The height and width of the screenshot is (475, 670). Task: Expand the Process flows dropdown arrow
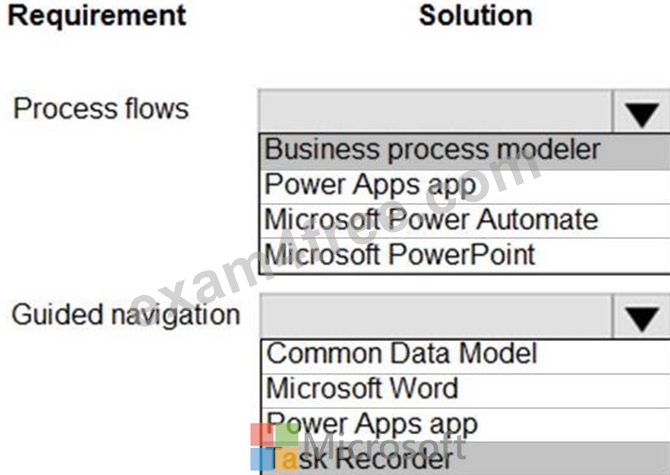pos(641,111)
